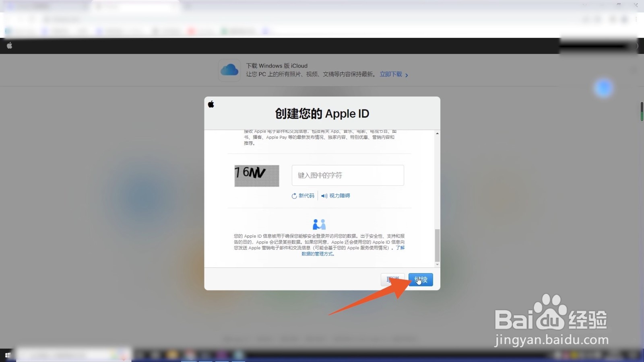Click the dialog title 创建您的 Apple ID
Screen dimensions: 644x362
[x=322, y=114]
